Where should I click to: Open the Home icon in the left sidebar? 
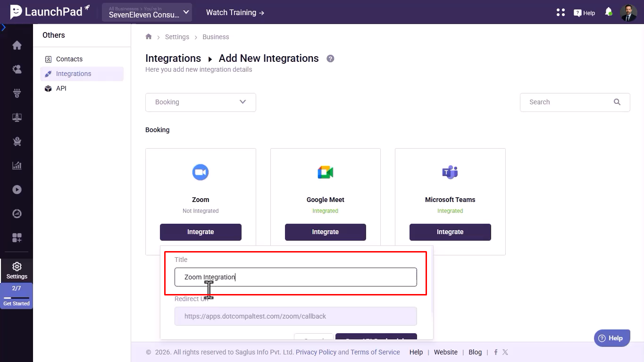click(x=17, y=45)
